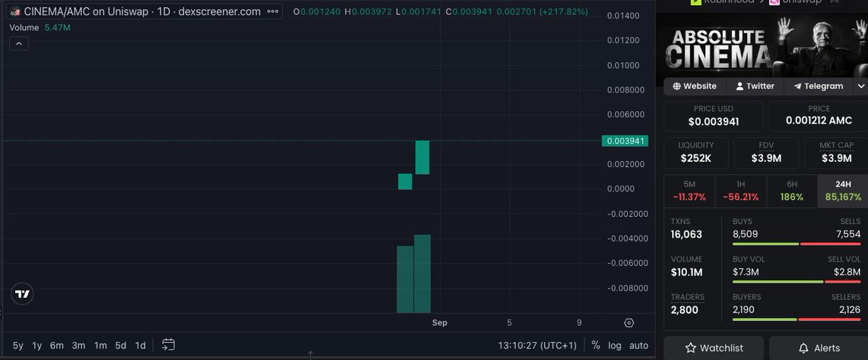The height and width of the screenshot is (360, 868).
Task: Add token to Watchlist
Action: (x=714, y=348)
